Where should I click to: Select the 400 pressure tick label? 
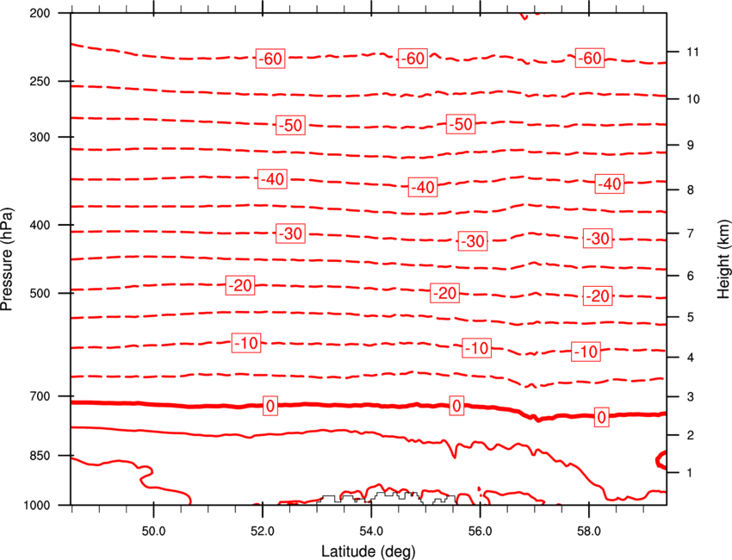tap(40, 225)
